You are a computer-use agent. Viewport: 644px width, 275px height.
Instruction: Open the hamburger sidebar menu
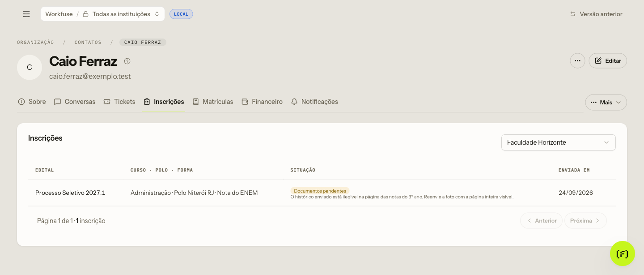point(26,14)
